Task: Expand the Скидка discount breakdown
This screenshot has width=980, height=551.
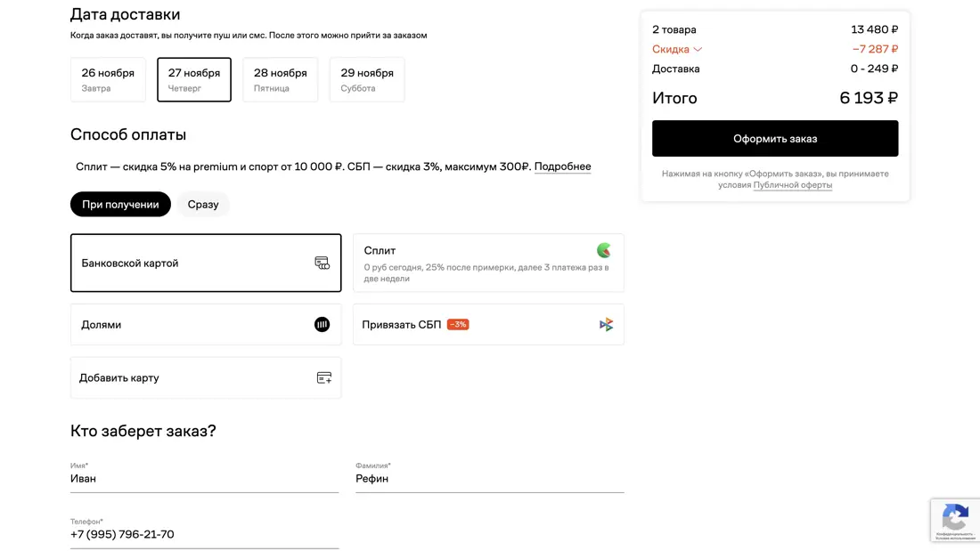Action: pyautogui.click(x=677, y=50)
